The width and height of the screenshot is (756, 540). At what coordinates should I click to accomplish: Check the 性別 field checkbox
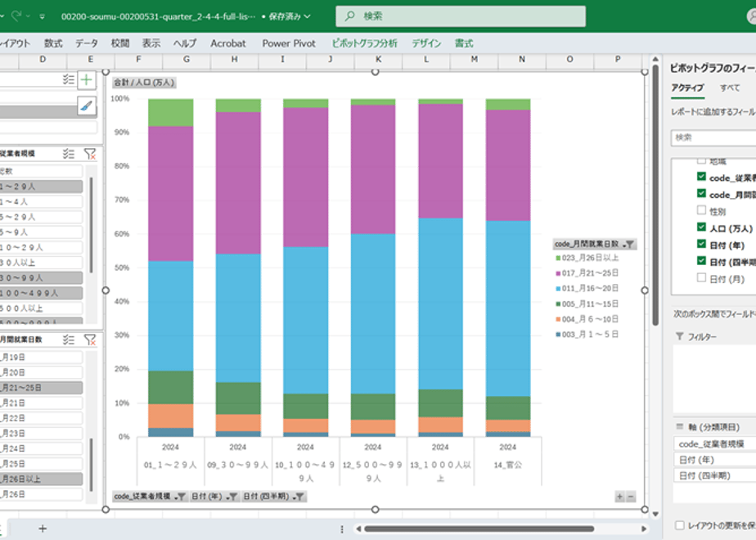point(701,209)
